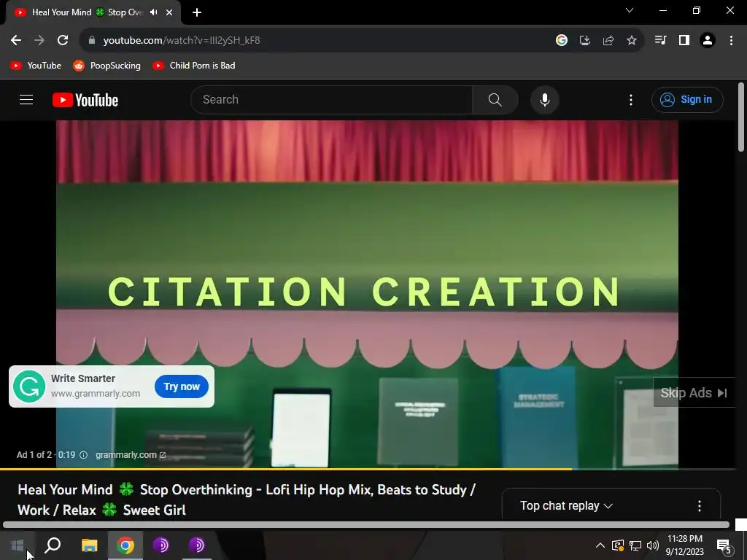Open the media control icon in toolbar

[660, 41]
